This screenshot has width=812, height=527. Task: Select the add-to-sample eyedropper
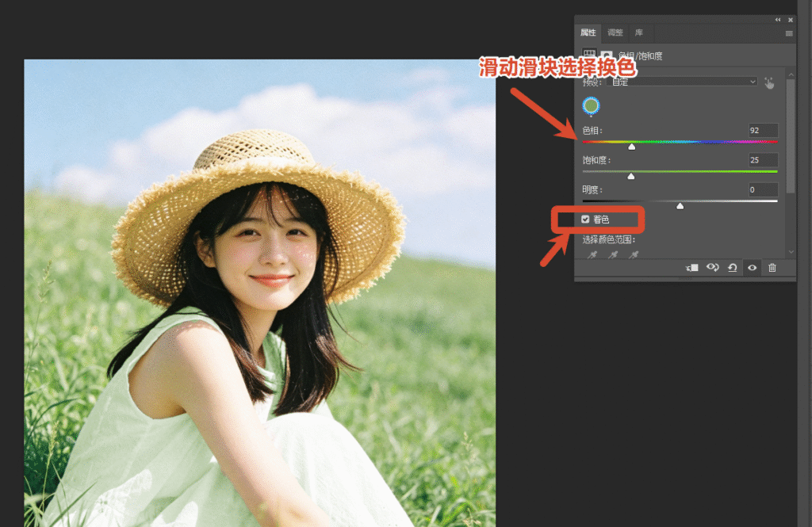pyautogui.click(x=613, y=254)
